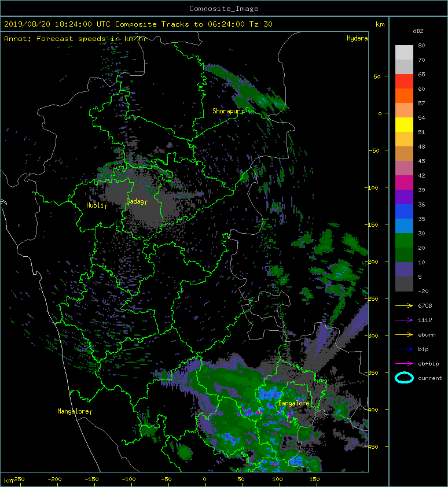Click the 57 value on dBZ scale
Viewport: 448px width, 487px height.
point(421,103)
